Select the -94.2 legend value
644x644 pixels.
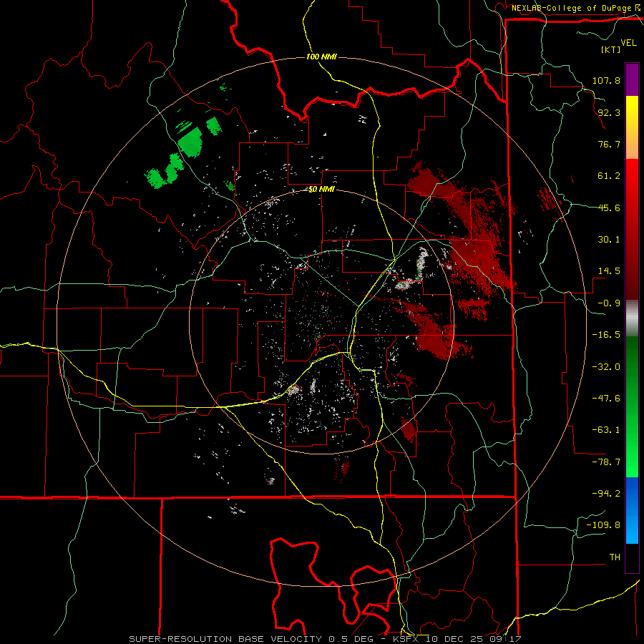tap(606, 494)
